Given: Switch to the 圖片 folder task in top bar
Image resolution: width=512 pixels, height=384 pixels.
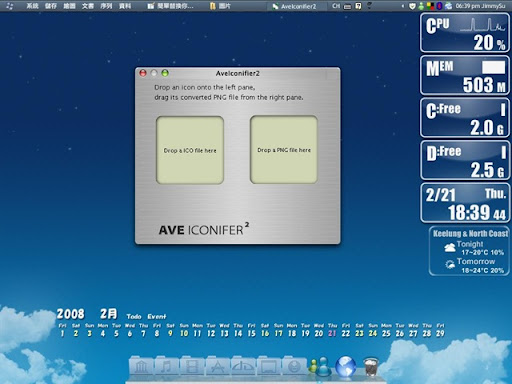Looking at the screenshot, I should [x=221, y=6].
